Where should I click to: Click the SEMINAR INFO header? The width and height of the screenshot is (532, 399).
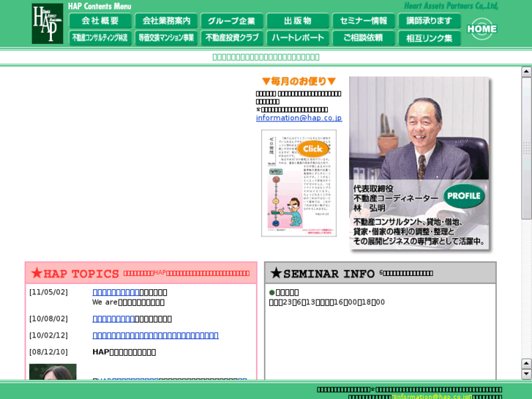pyautogui.click(x=381, y=273)
